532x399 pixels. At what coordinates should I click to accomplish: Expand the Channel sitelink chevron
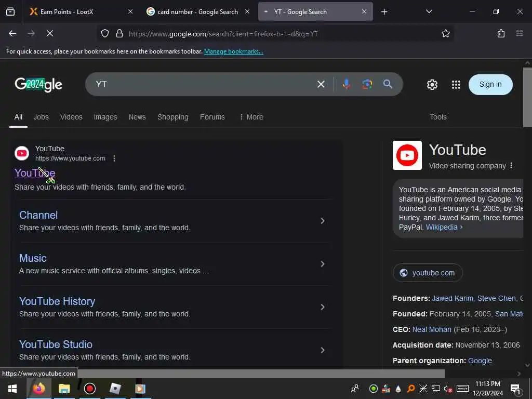click(322, 221)
